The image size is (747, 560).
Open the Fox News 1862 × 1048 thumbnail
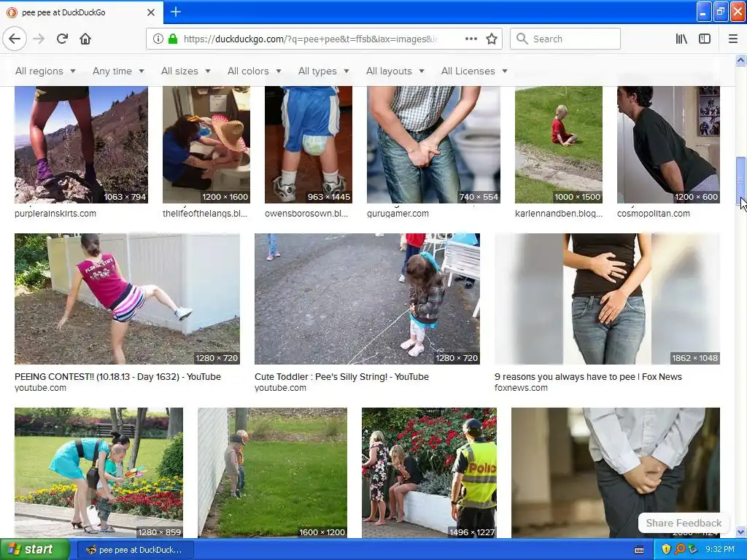tap(607, 299)
